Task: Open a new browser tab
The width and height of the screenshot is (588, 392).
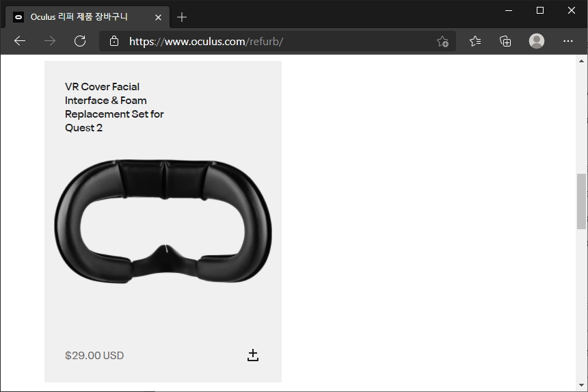Action: [181, 17]
